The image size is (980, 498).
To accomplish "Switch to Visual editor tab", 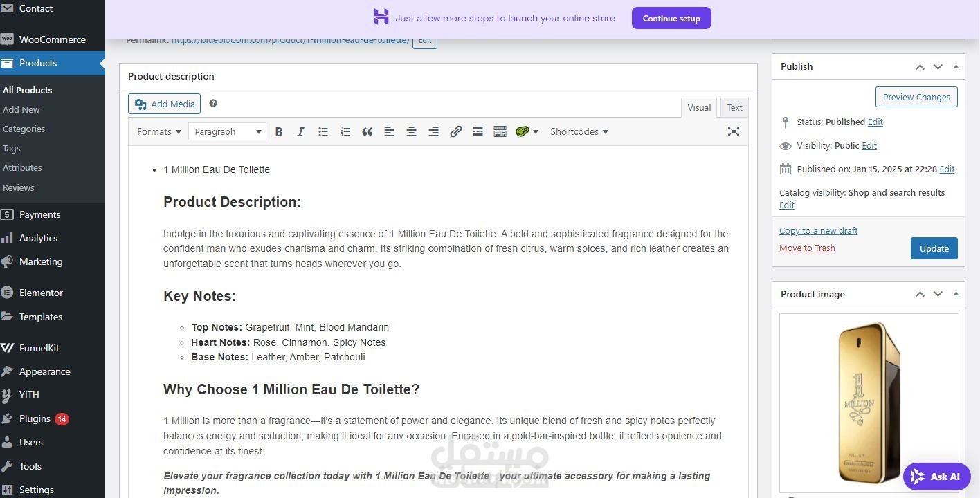I will (x=699, y=107).
